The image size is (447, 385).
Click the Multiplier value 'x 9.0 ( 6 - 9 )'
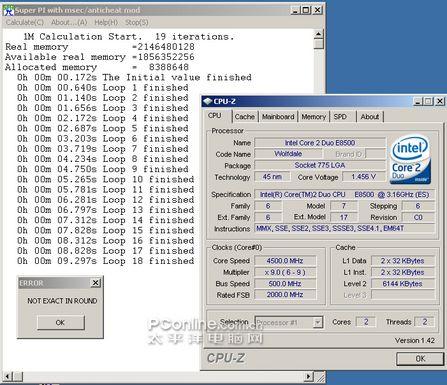(285, 272)
